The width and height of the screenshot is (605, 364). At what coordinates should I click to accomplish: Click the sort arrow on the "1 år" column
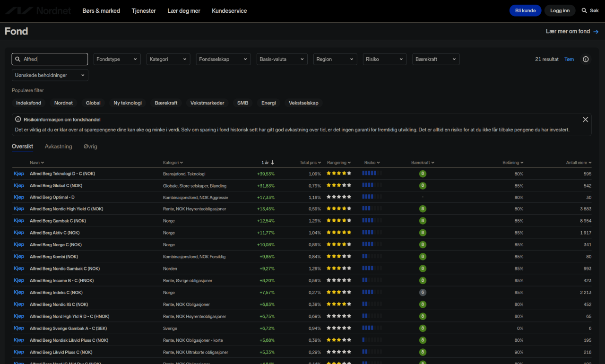pyautogui.click(x=273, y=162)
